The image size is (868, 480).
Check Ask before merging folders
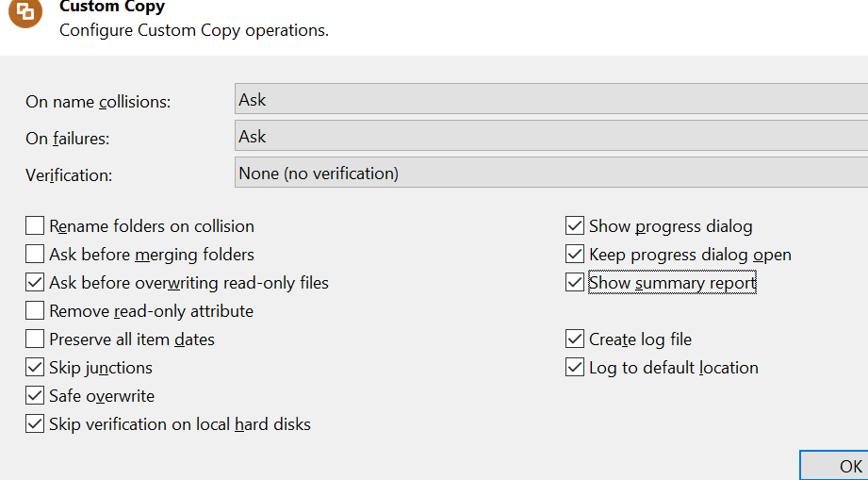pyautogui.click(x=35, y=255)
